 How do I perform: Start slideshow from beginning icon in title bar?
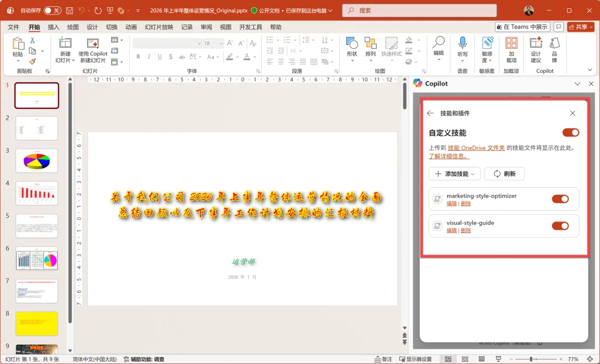110,11
